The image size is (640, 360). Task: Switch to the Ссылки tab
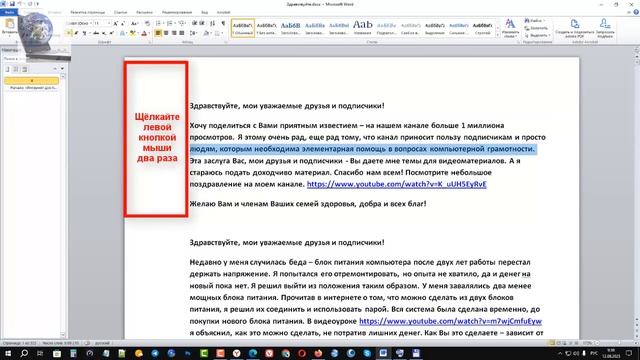[120, 12]
